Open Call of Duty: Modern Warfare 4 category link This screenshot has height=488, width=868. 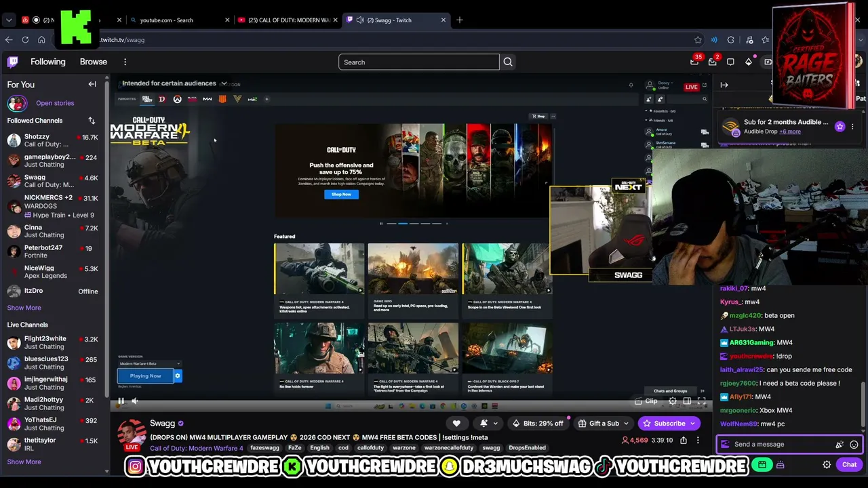(197, 449)
